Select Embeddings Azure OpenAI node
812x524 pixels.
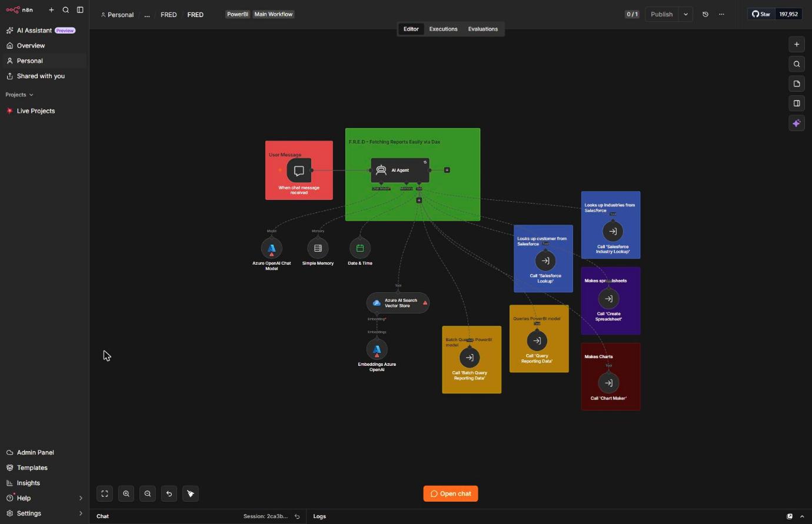coord(377,349)
